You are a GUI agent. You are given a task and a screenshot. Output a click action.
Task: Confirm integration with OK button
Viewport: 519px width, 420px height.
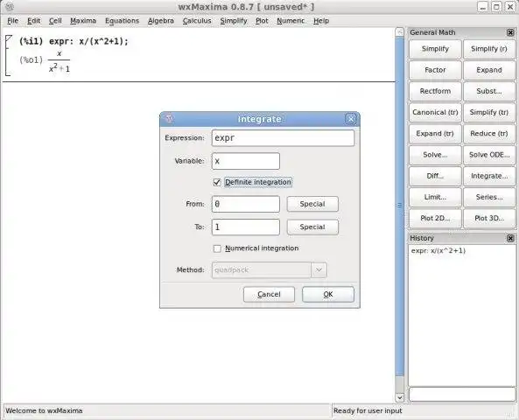tap(328, 294)
